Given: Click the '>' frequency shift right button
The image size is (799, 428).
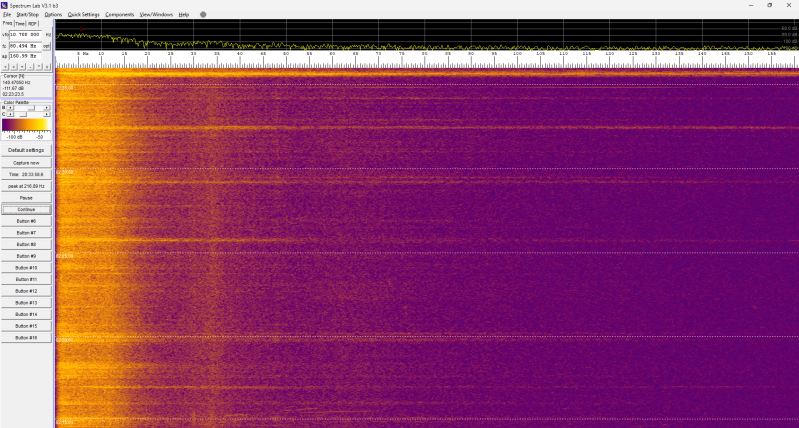Looking at the screenshot, I should (14, 67).
